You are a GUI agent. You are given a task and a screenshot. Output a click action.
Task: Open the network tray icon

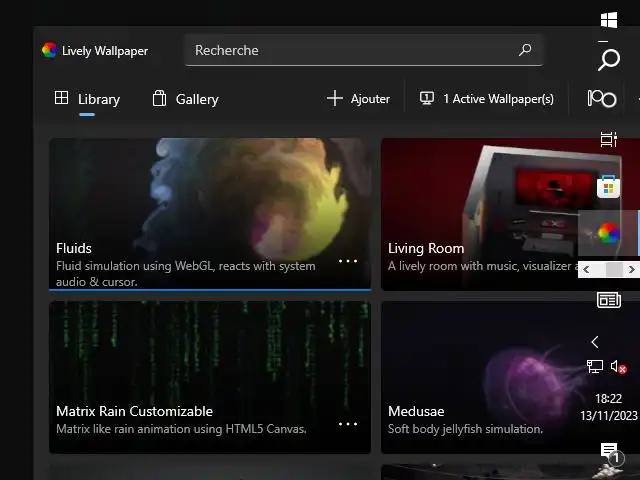pos(595,366)
